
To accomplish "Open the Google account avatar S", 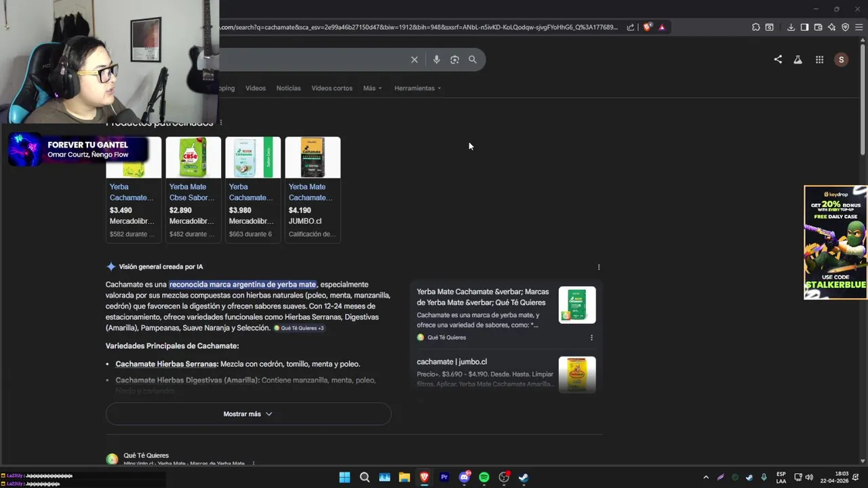I will 841,60.
